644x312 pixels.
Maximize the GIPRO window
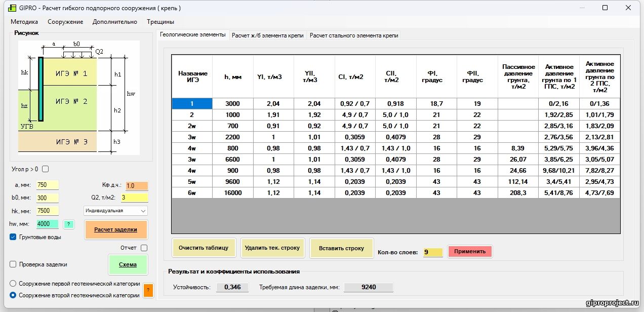pos(605,8)
